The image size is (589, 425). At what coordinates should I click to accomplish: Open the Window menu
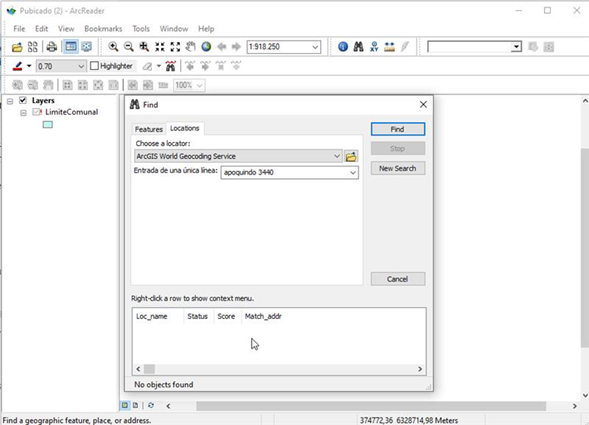pos(174,29)
